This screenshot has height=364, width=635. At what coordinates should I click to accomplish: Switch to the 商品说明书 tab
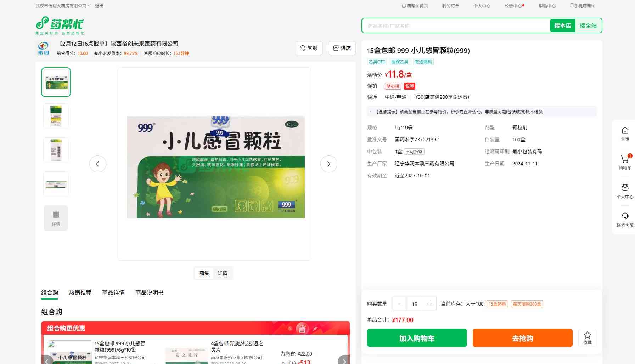[150, 292]
